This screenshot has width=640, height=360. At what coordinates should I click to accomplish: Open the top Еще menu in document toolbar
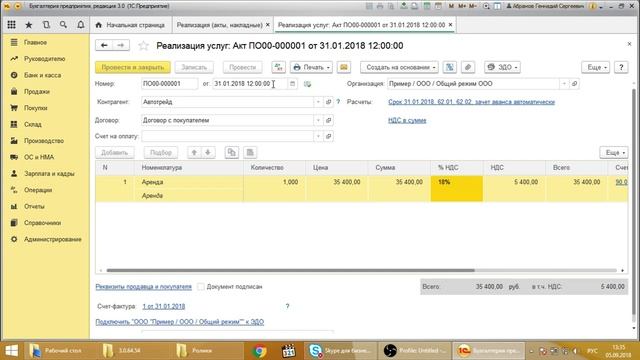pos(596,67)
